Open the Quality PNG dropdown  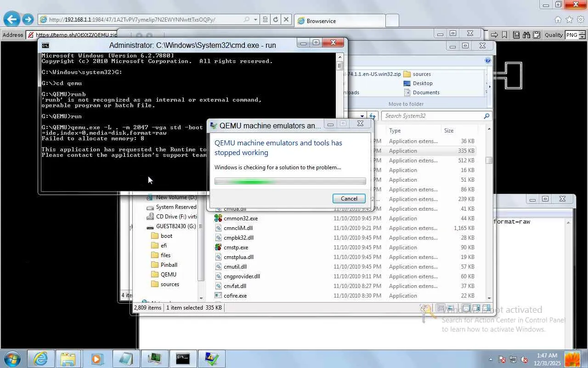[x=576, y=35]
